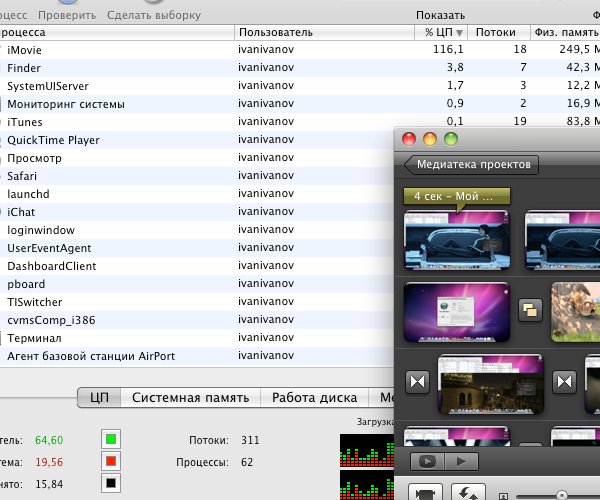This screenshot has height=500, width=600.
Task: Click the 116,1 CPU value for iMovie
Action: point(448,49)
